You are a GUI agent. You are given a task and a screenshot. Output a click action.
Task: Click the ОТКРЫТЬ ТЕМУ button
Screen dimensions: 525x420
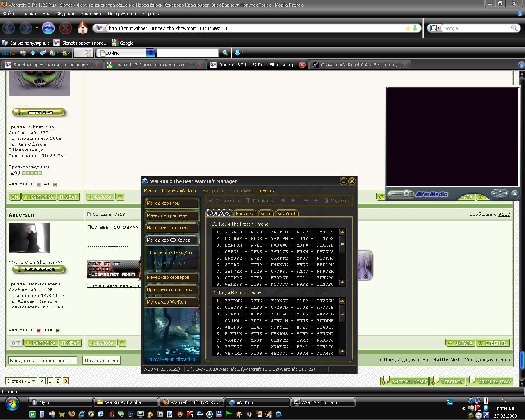(491, 381)
